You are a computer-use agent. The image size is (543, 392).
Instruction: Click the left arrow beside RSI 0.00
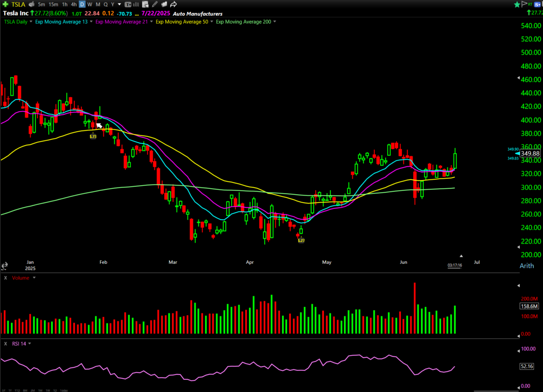coord(519,387)
